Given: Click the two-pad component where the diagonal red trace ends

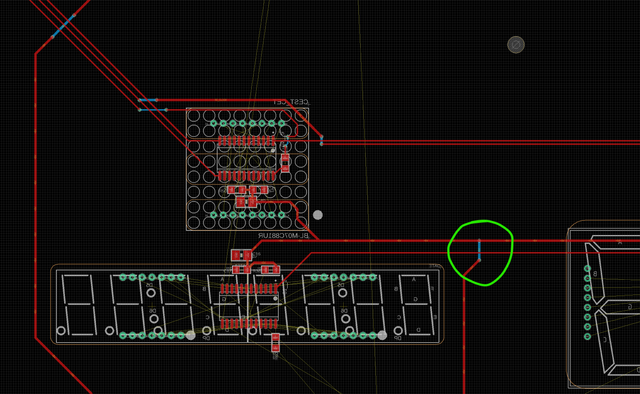Looking at the screenshot, I should 241,256.
